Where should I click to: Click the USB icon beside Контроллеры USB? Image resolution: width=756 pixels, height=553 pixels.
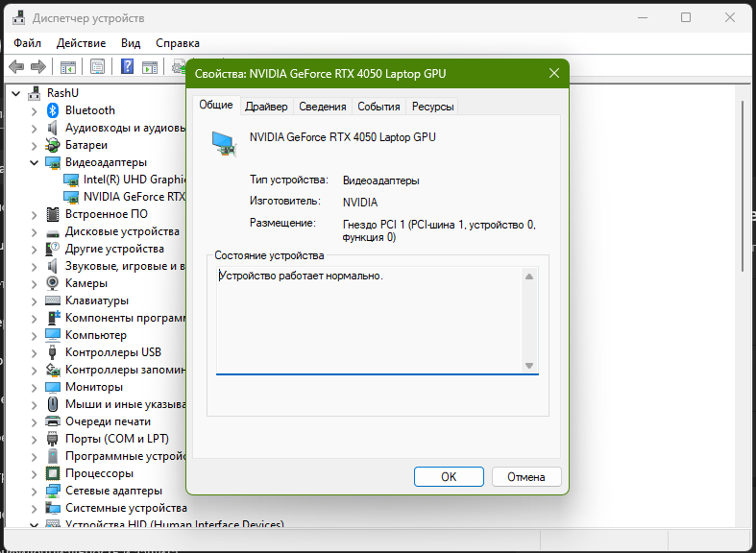[x=53, y=352]
